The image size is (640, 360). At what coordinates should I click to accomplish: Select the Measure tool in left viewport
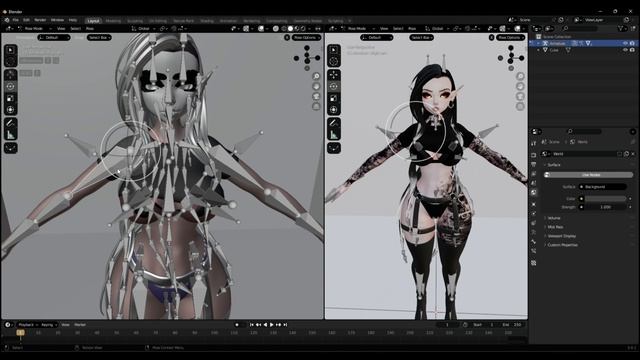pyautogui.click(x=11, y=134)
